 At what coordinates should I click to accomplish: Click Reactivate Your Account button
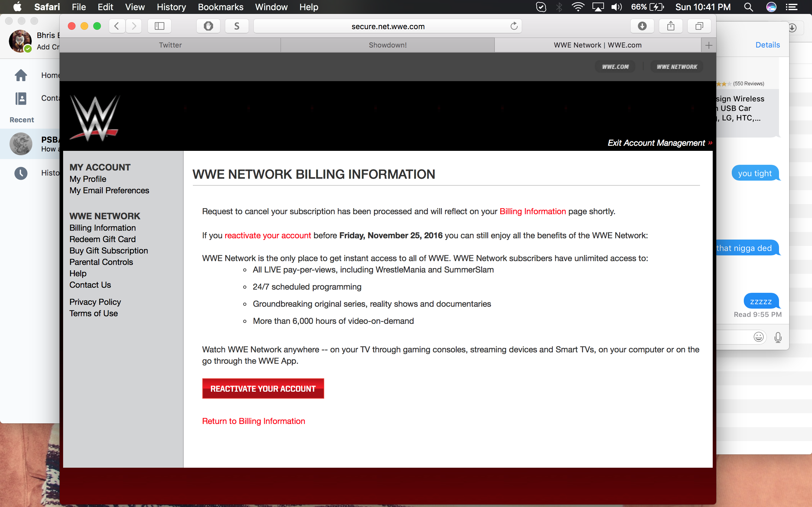263,388
